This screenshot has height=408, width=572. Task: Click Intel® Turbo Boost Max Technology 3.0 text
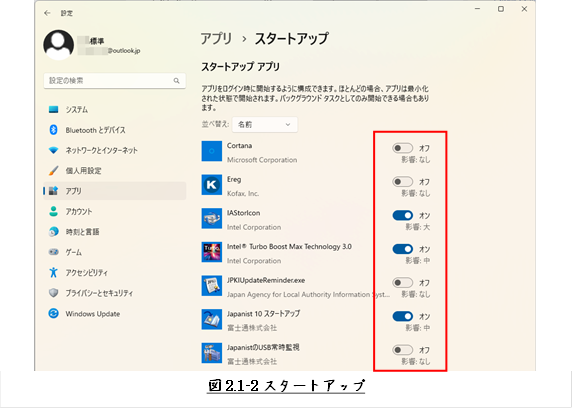[289, 247]
